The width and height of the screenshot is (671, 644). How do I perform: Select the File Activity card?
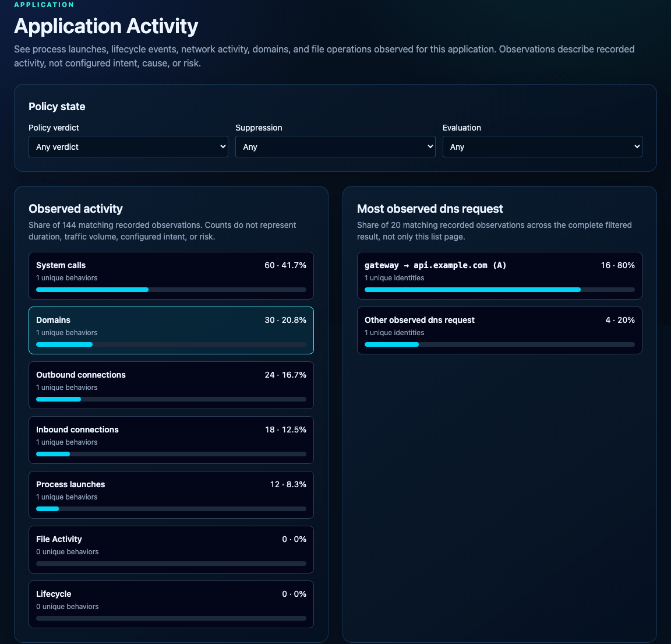click(171, 550)
